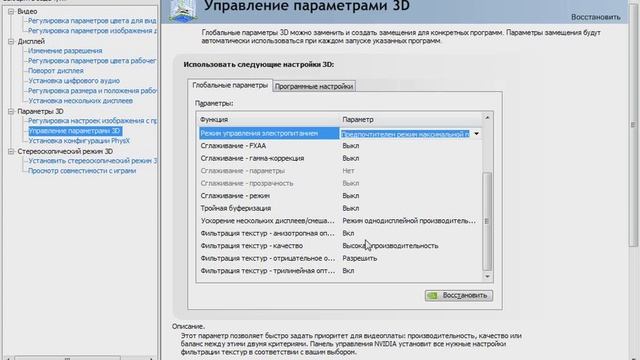Image resolution: width=640 pixels, height=360 pixels.
Task: Open Регулировка параметров изображения for video
Action: click(92, 31)
